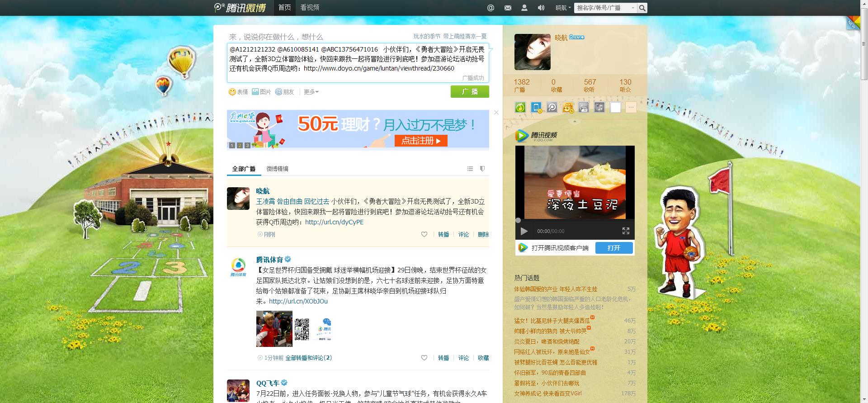
Task: Open the gray heart music app icon
Action: 599,107
